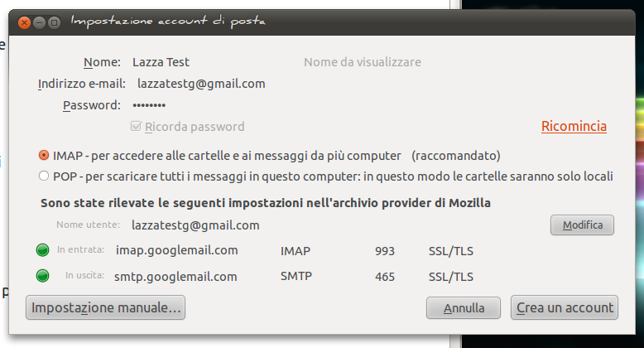Maximize the account setup dialog
644x348 pixels.
coord(55,22)
